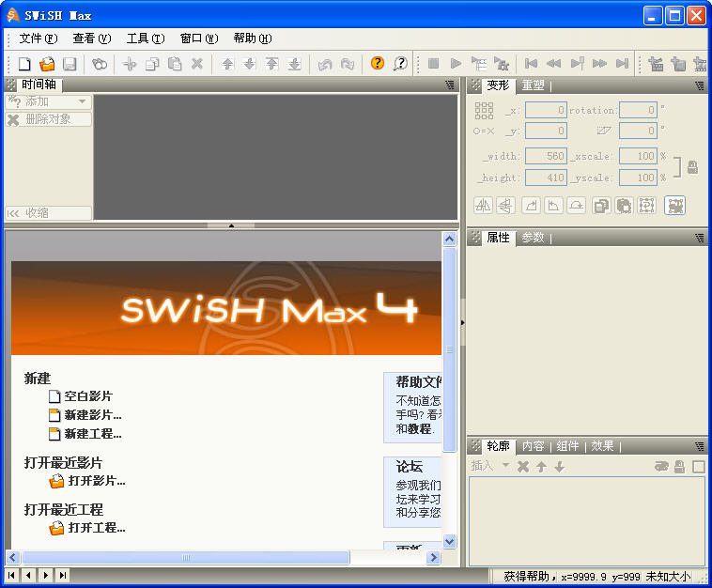Toggle the scale lock padlock icon

point(692,167)
